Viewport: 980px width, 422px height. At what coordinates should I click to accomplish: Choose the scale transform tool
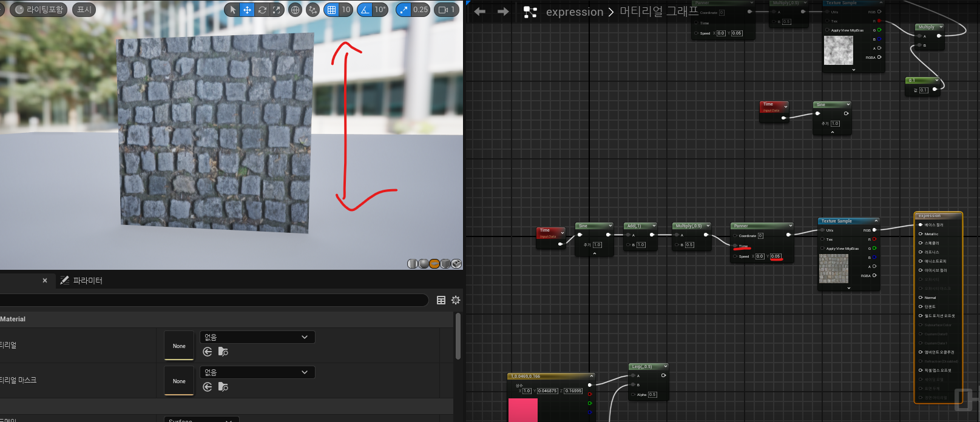277,10
